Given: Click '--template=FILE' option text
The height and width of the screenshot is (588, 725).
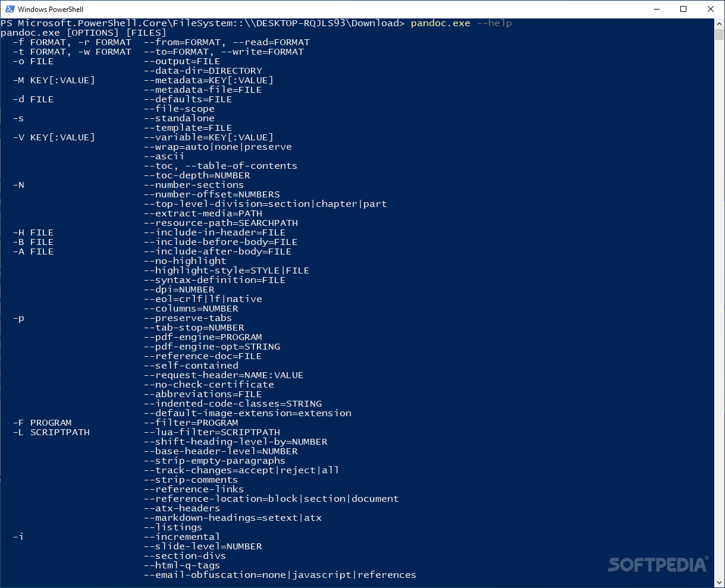Looking at the screenshot, I should point(188,128).
